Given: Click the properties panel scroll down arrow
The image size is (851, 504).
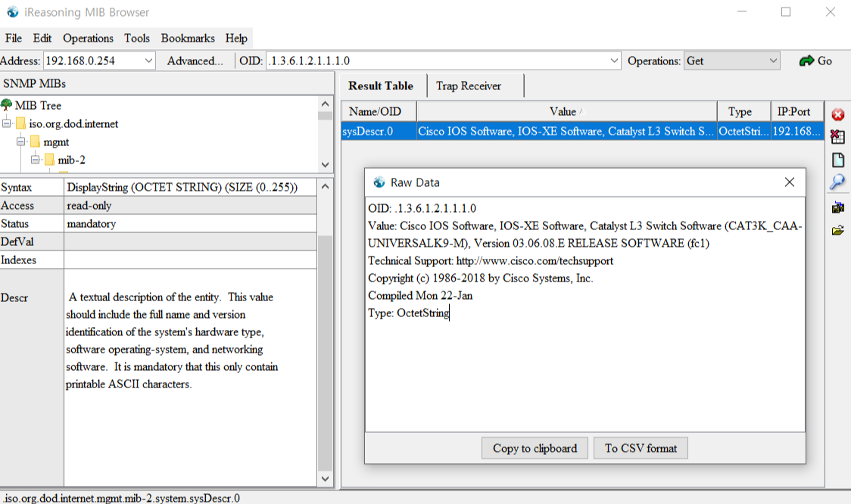Looking at the screenshot, I should [325, 478].
